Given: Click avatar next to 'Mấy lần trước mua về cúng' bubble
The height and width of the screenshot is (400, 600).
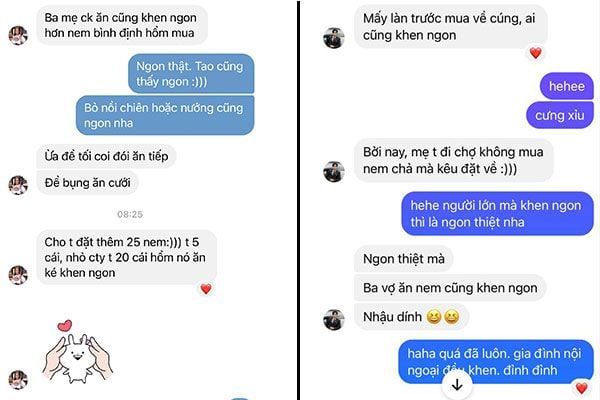Looking at the screenshot, I should [334, 38].
